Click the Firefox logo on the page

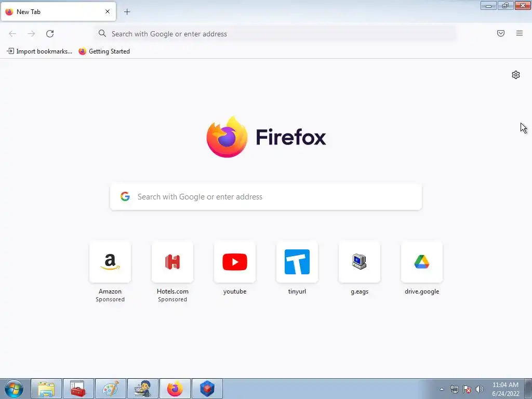pos(227,137)
